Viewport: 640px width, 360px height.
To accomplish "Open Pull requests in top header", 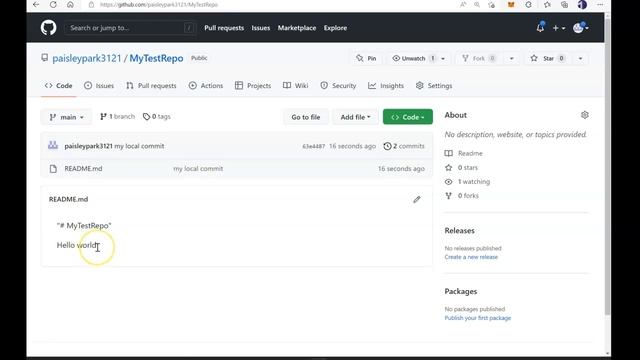I will tap(224, 28).
